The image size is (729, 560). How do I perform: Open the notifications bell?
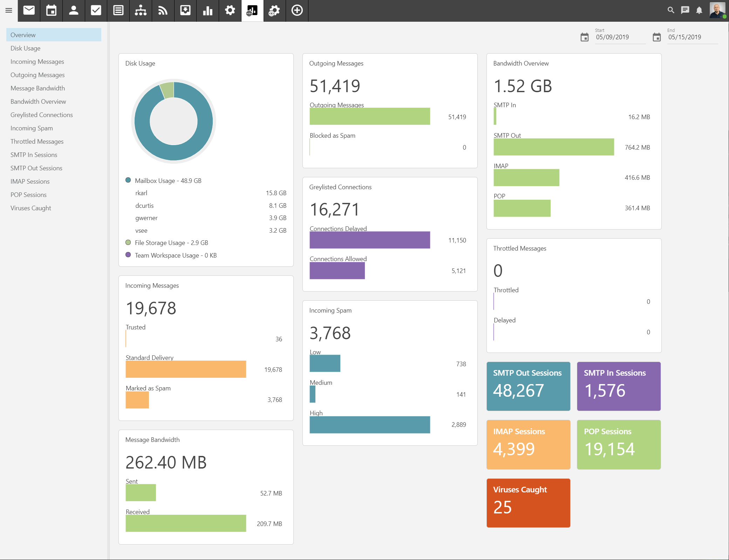coord(699,11)
